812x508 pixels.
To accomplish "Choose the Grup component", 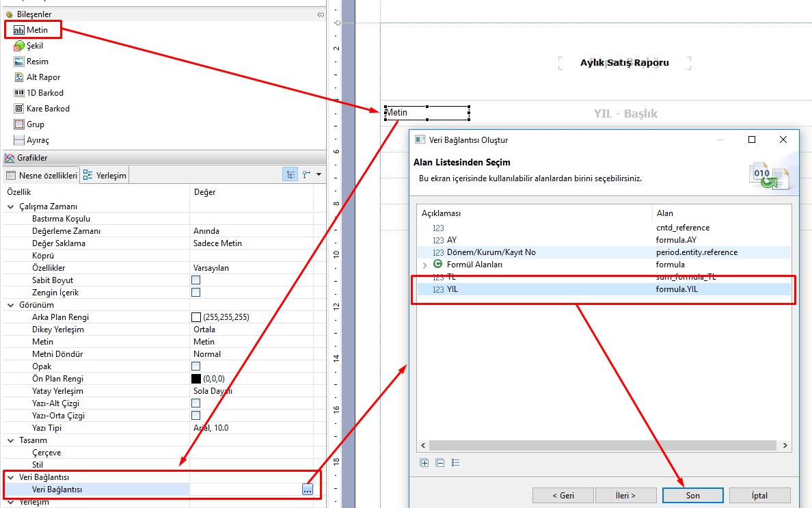I will (35, 124).
